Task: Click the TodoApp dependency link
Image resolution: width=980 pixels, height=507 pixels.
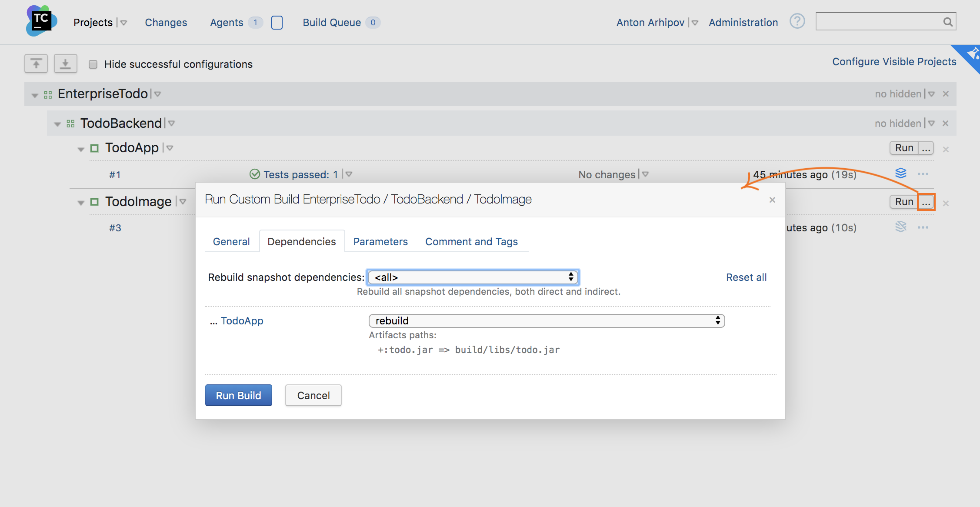Action: 243,320
